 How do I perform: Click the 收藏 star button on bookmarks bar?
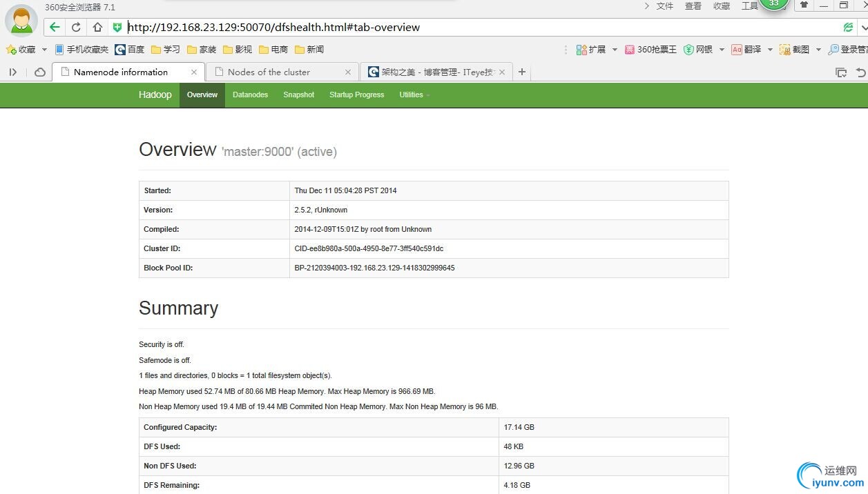21,50
